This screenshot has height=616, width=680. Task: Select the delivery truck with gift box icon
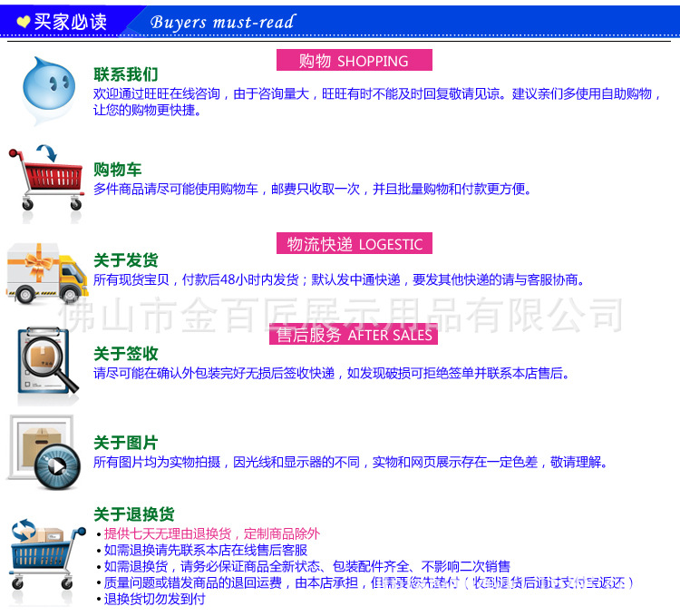click(44, 270)
